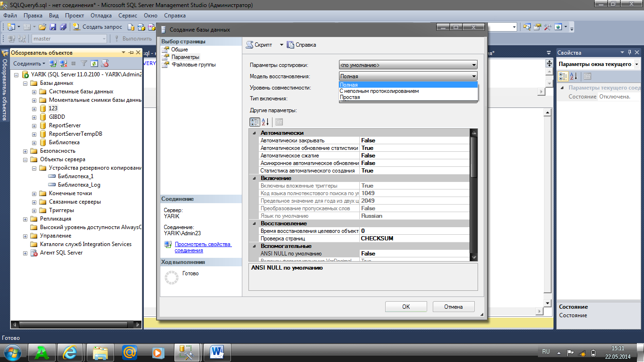Click Просмотреть свойства соединения link
Screen dimensions: 644x362
(x=203, y=247)
